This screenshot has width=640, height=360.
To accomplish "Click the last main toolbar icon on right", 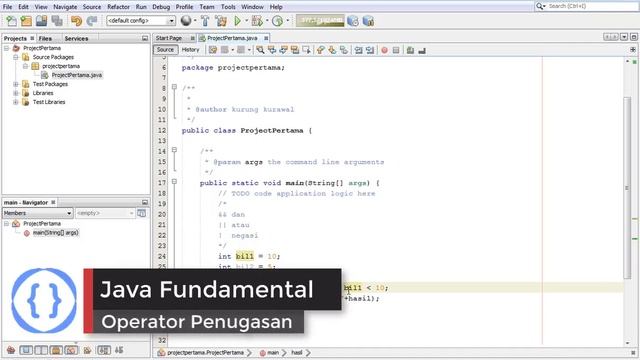I will point(368,21).
